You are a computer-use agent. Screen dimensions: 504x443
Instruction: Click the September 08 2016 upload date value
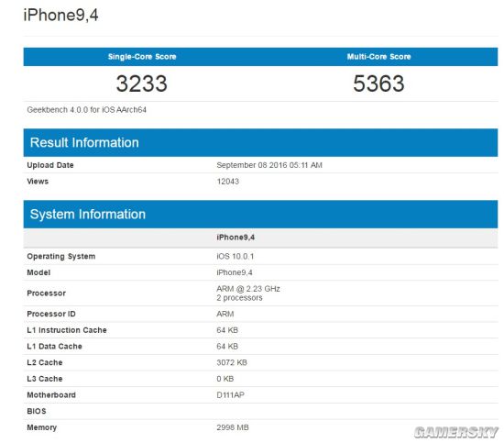(269, 165)
